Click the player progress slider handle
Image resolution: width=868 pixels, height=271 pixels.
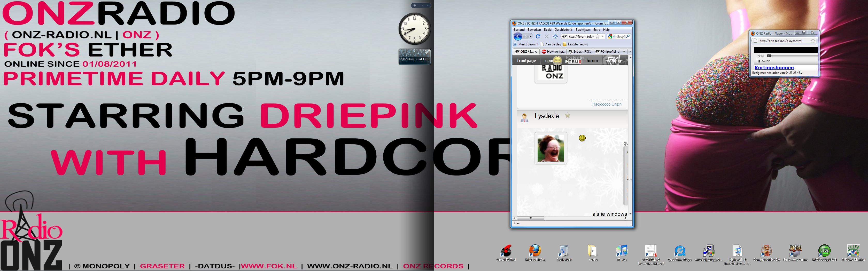click(769, 56)
